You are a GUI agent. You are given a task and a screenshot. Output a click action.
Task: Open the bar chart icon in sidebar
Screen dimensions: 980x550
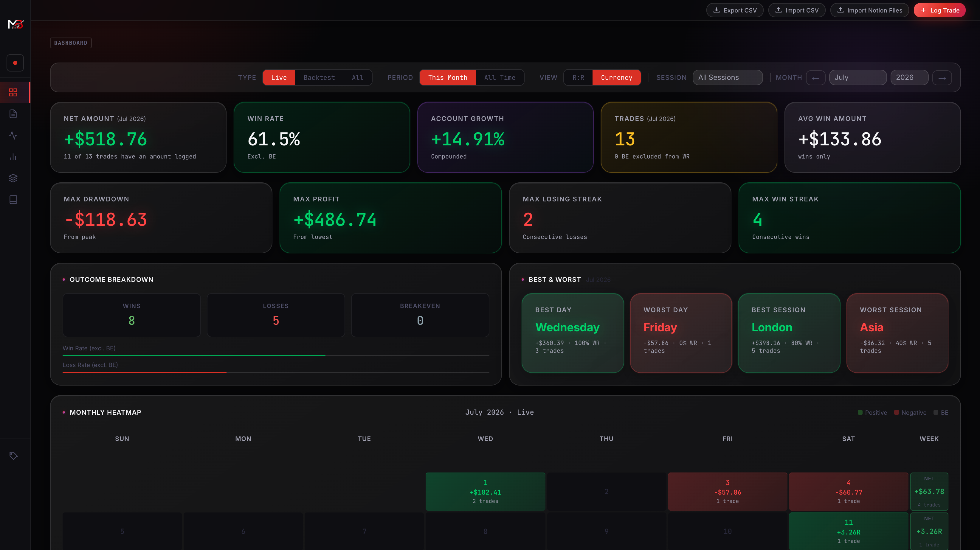[13, 157]
